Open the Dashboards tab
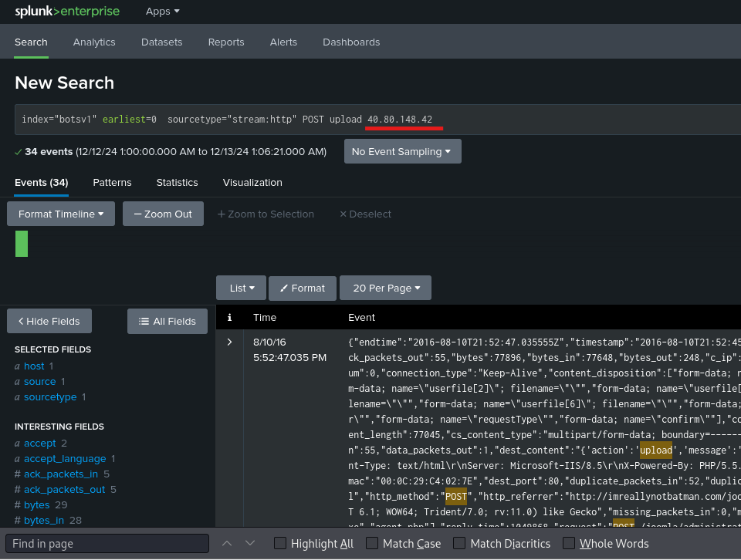 pyautogui.click(x=351, y=42)
